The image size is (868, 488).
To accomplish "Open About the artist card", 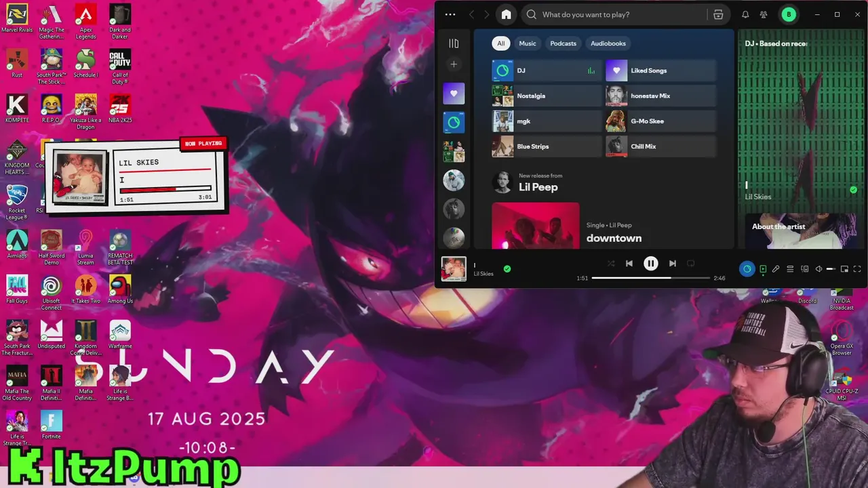I will (801, 232).
